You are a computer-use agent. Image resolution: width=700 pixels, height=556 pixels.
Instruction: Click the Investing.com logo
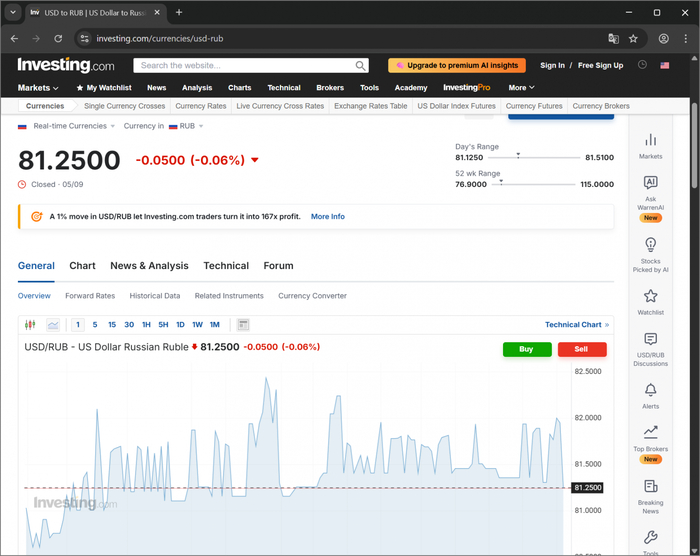[x=66, y=65]
